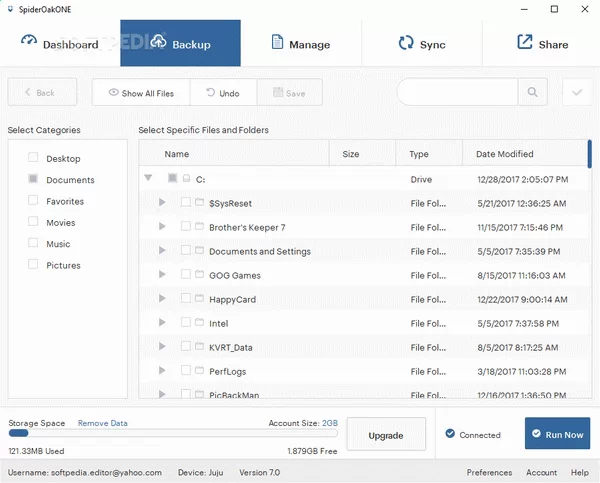Click the Storage Space usage bar
The width and height of the screenshot is (600, 483).
169,434
